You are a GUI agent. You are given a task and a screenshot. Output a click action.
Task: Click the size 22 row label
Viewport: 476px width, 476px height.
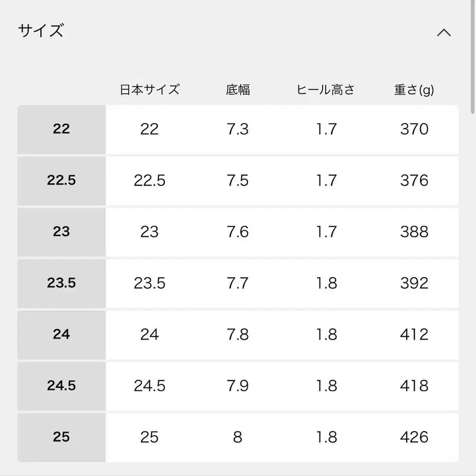[x=61, y=130]
